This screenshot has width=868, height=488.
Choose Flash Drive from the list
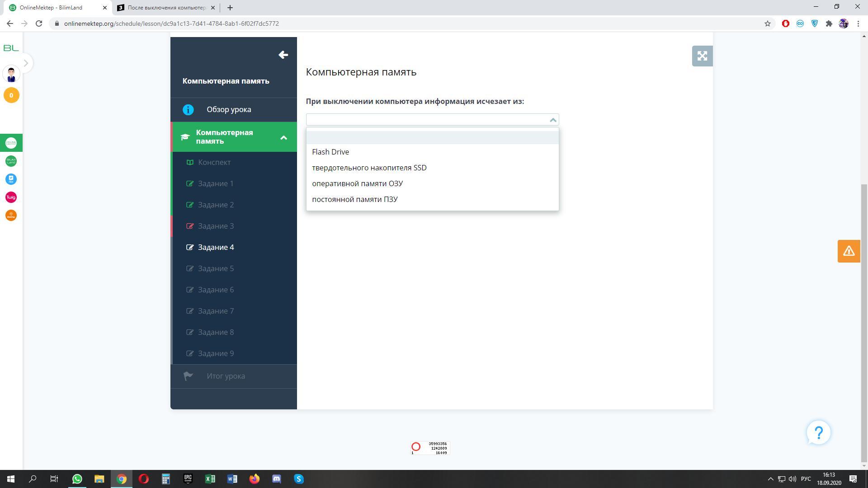pyautogui.click(x=330, y=152)
